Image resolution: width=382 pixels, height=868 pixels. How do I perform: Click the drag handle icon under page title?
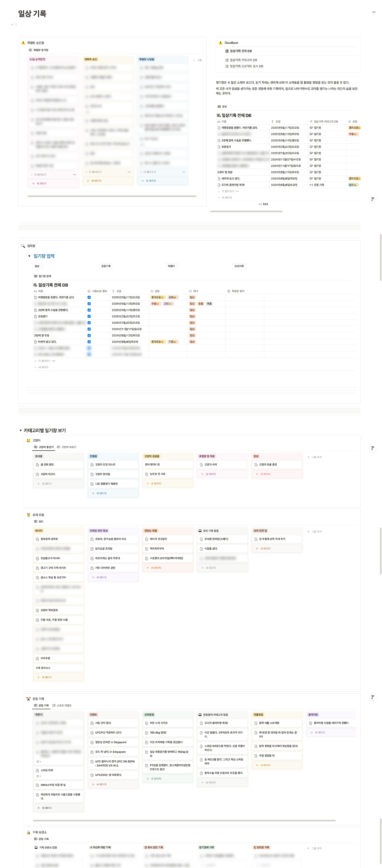(x=16, y=24)
